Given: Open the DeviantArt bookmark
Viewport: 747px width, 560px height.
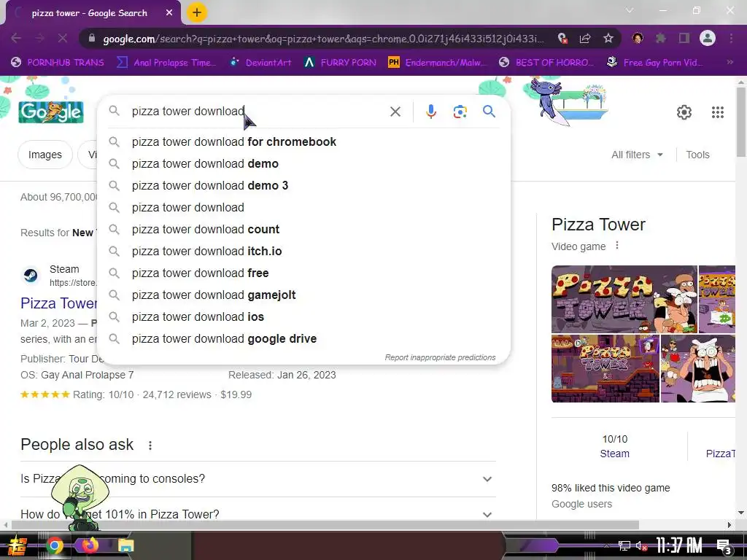Looking at the screenshot, I should (x=260, y=63).
